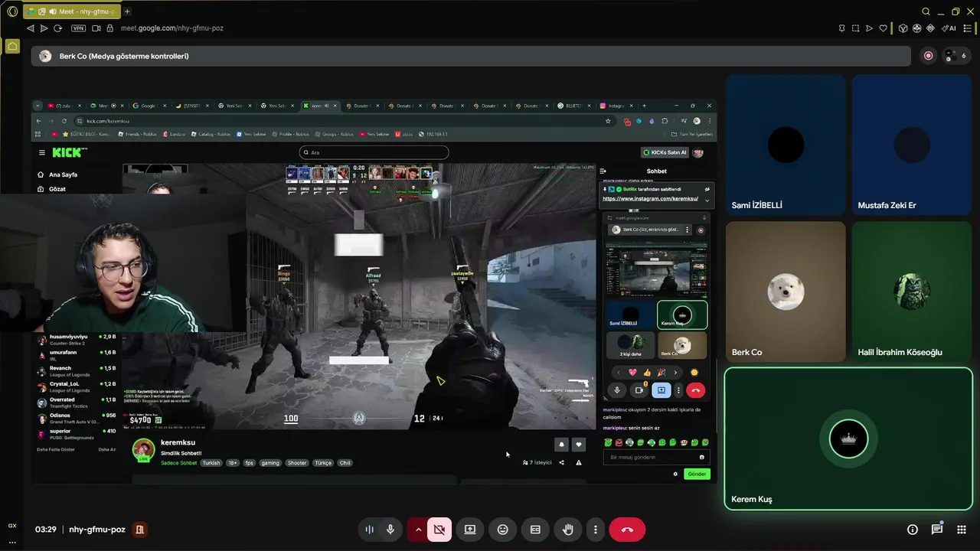Click Berk Co media presentation controls bar
This screenshot has width=980, height=551.
(x=472, y=56)
